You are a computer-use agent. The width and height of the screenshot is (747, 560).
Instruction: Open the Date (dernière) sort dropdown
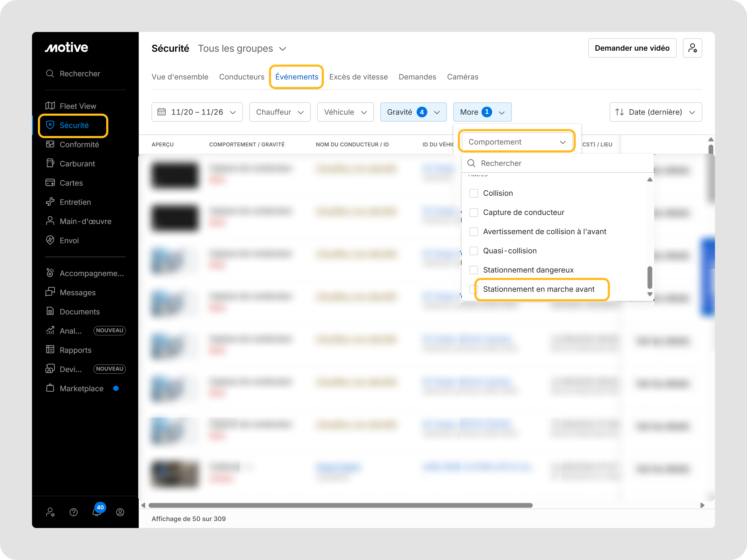(x=655, y=112)
